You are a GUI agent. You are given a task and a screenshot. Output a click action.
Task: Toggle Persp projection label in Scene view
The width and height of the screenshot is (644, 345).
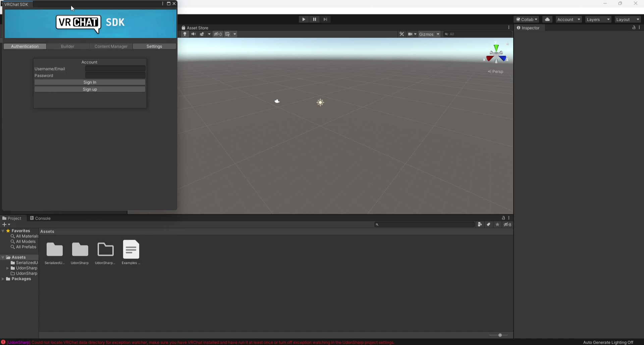point(496,71)
